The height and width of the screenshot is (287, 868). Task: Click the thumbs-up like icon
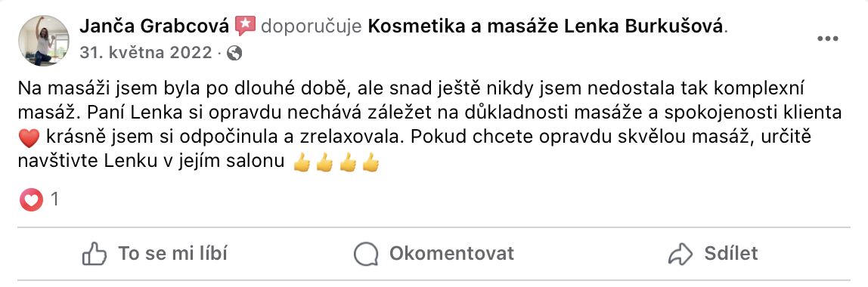(x=94, y=255)
